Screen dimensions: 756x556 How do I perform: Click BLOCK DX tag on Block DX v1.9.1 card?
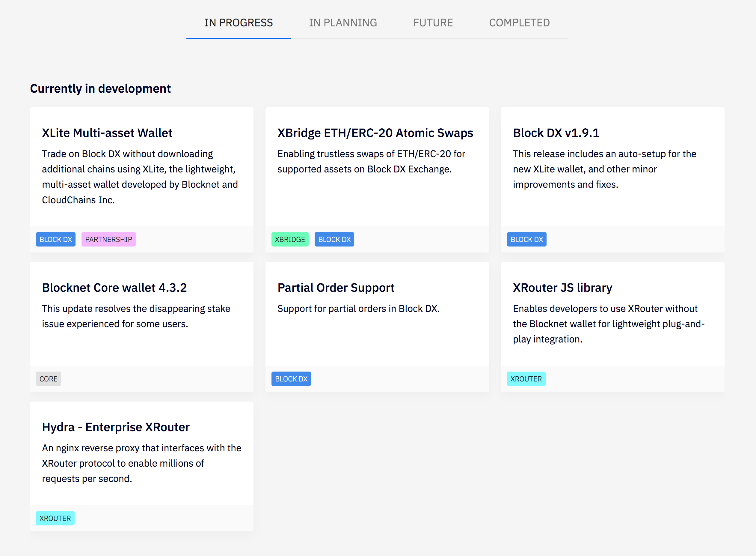click(x=527, y=239)
